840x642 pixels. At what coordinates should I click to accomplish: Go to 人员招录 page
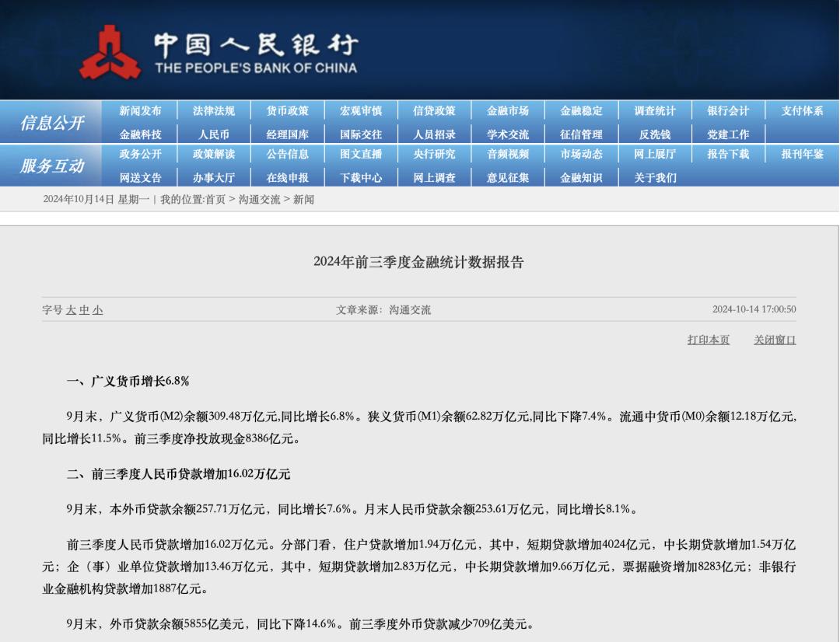click(x=435, y=134)
